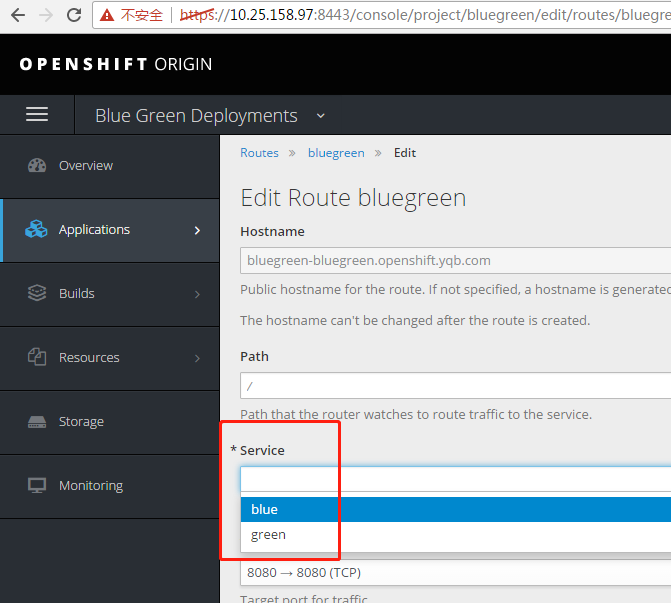Click the Resources files icon
This screenshot has height=603, width=671.
pyautogui.click(x=37, y=358)
